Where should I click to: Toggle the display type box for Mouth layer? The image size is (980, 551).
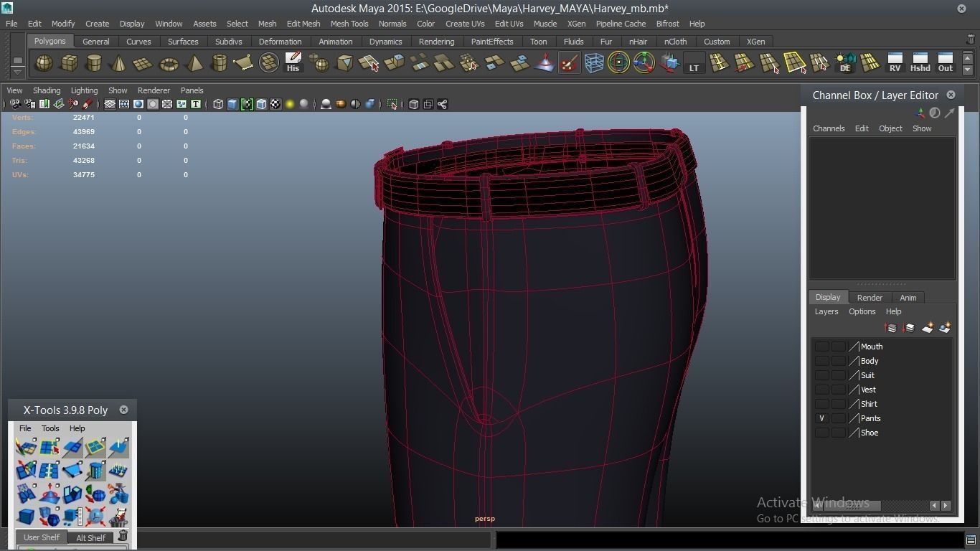tap(838, 347)
